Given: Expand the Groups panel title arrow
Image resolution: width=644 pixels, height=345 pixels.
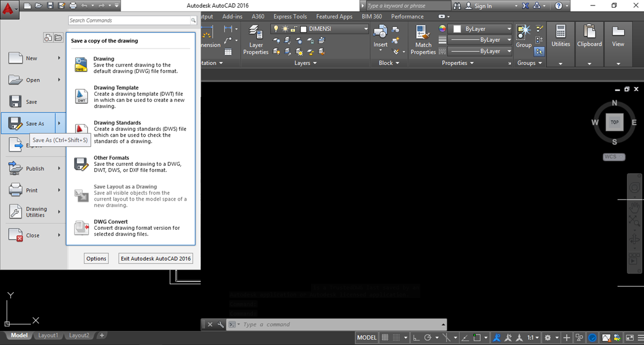Looking at the screenshot, I should [540, 63].
